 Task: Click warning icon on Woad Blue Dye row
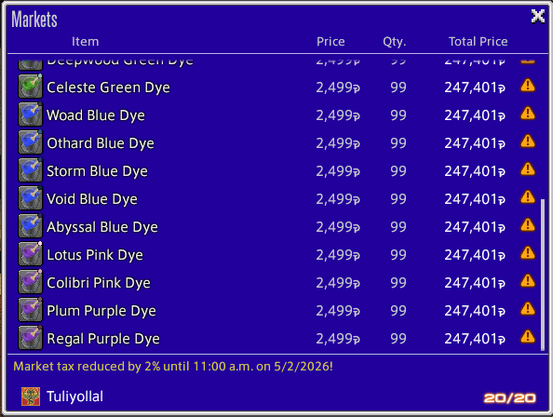[528, 113]
